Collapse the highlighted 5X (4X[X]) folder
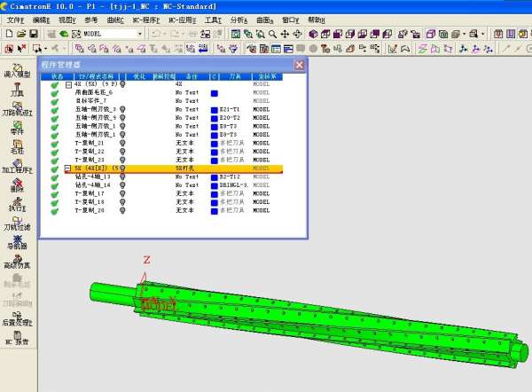The image size is (532, 392). [x=68, y=168]
